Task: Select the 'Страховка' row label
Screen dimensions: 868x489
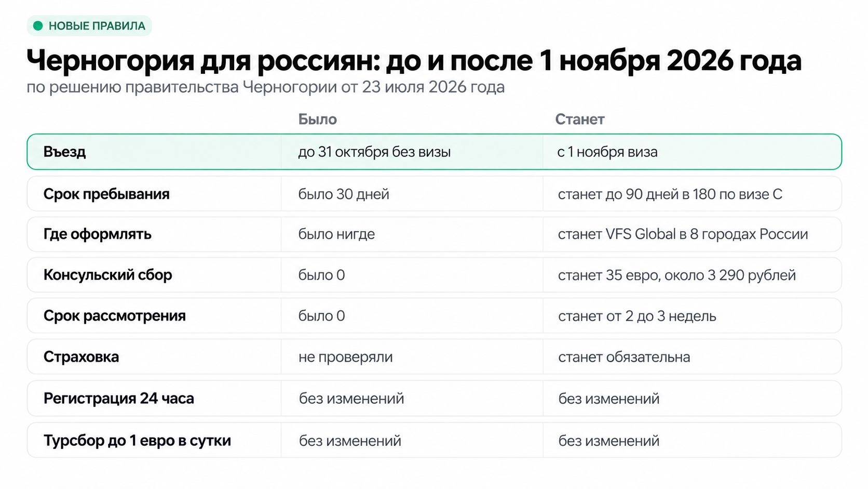Action: pos(81,357)
